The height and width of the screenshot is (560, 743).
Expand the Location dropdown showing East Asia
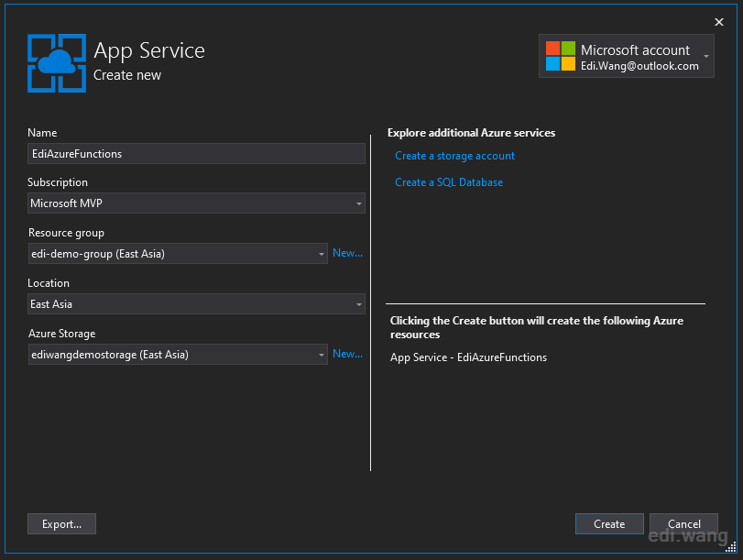point(196,304)
